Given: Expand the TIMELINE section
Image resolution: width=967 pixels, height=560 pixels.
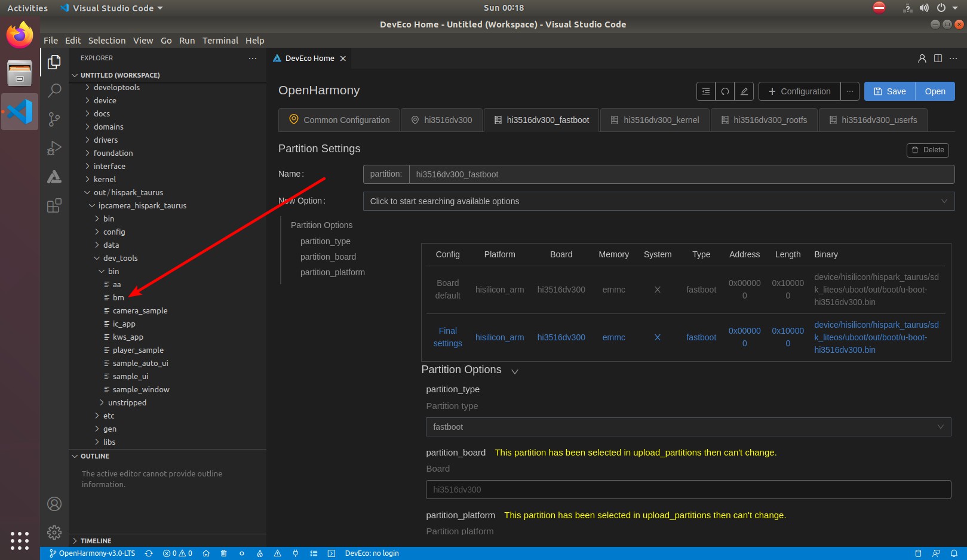Looking at the screenshot, I should click(x=96, y=541).
